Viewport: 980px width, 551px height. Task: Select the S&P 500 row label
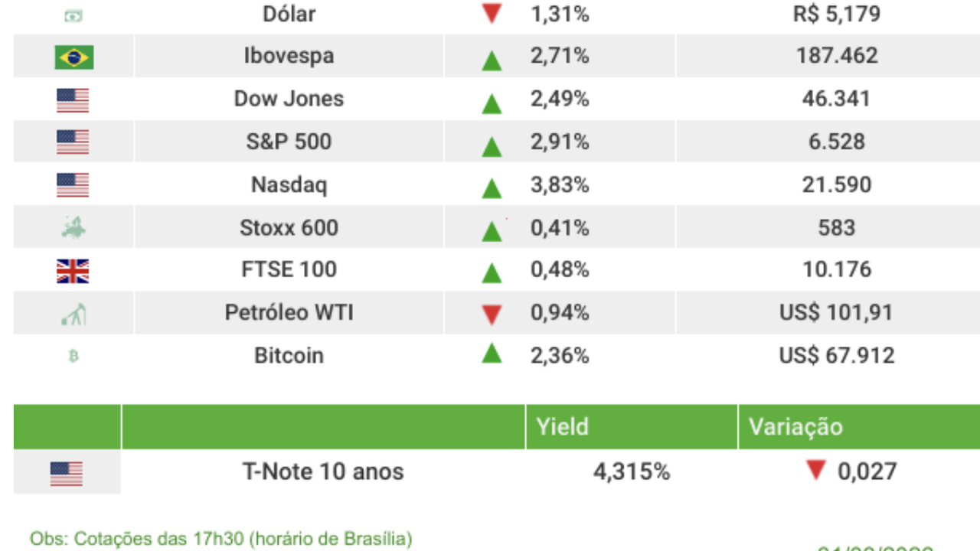point(289,142)
